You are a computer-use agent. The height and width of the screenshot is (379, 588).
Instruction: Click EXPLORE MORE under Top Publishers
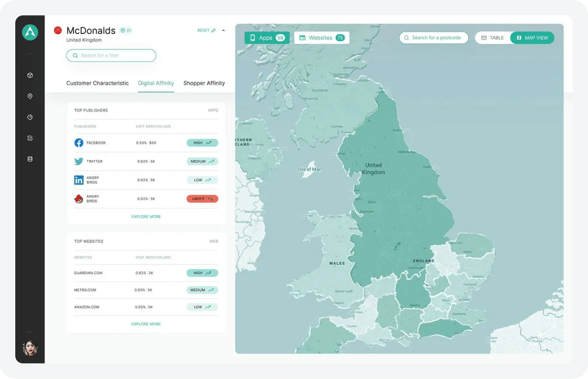coord(146,217)
